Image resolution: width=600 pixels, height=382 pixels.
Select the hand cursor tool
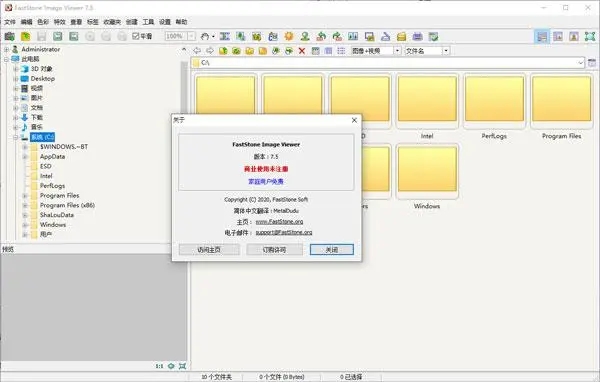(x=205, y=36)
